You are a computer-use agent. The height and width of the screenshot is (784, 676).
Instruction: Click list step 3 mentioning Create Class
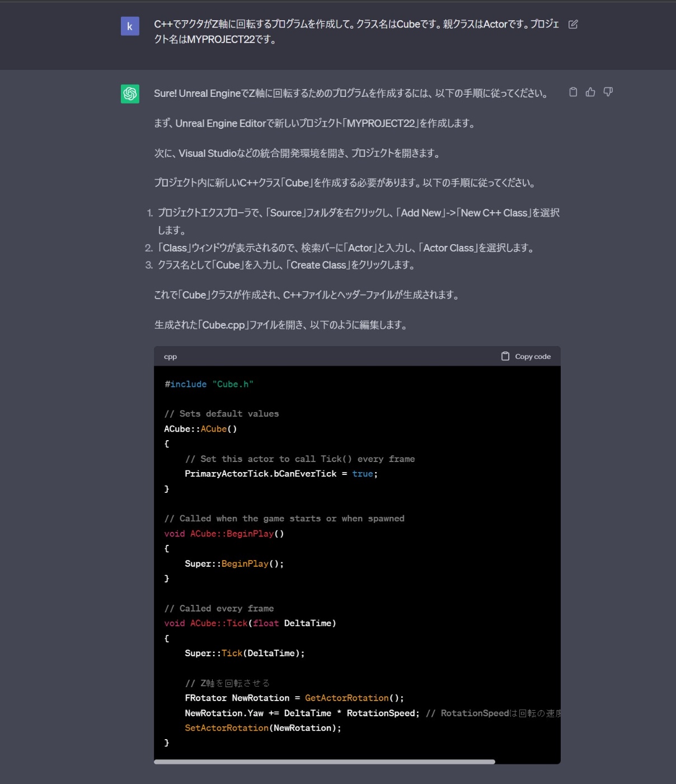pos(287,265)
